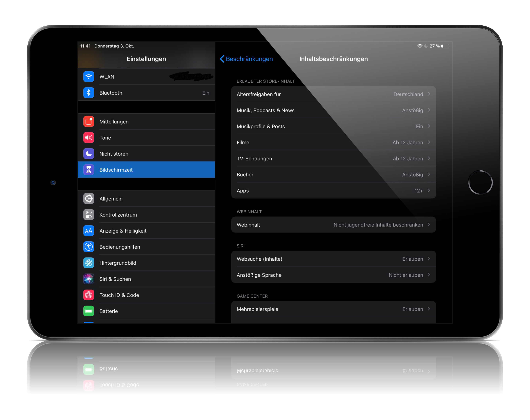
Task: Tap the battery indicator in status bar
Action: (x=445, y=46)
